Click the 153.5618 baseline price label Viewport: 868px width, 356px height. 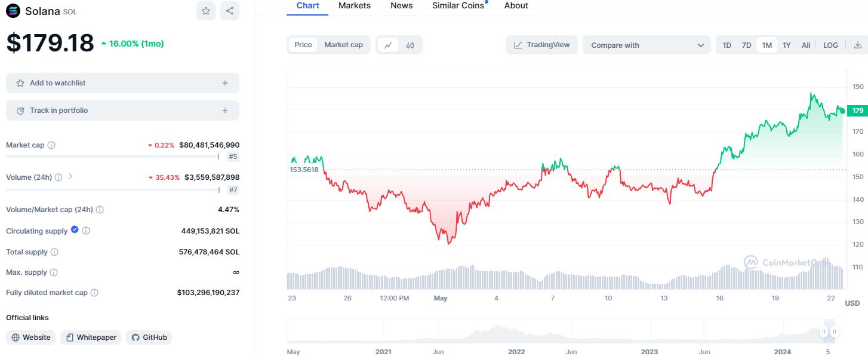tap(304, 170)
